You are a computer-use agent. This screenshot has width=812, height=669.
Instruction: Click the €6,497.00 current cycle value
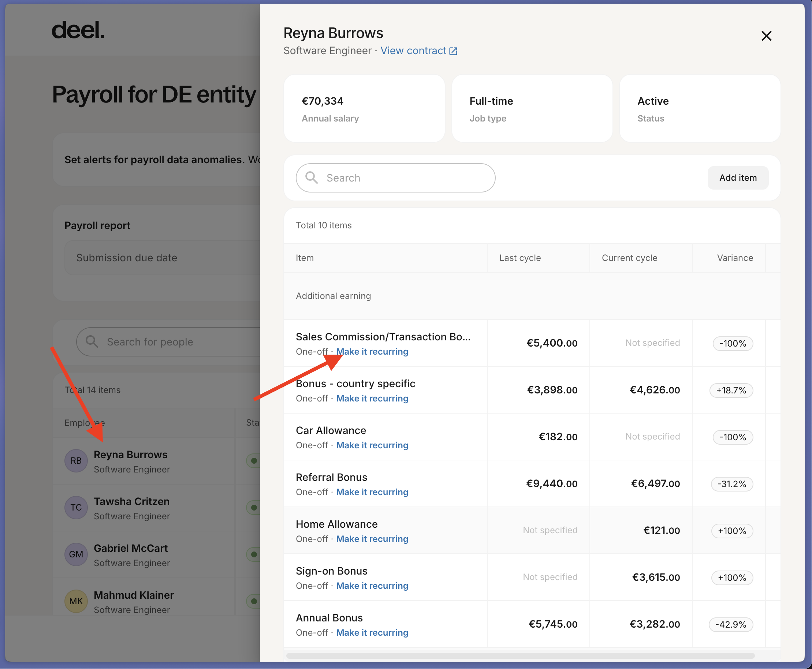(655, 484)
